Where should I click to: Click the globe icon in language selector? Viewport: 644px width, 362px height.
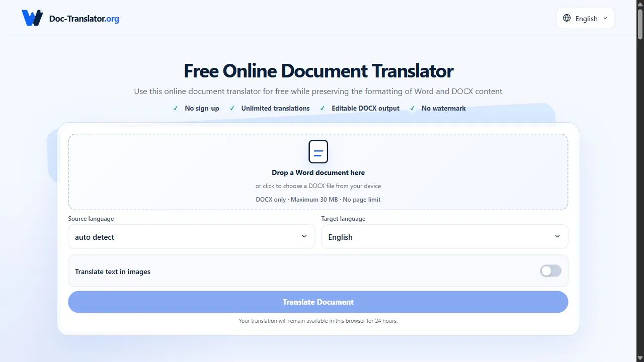[x=567, y=18]
